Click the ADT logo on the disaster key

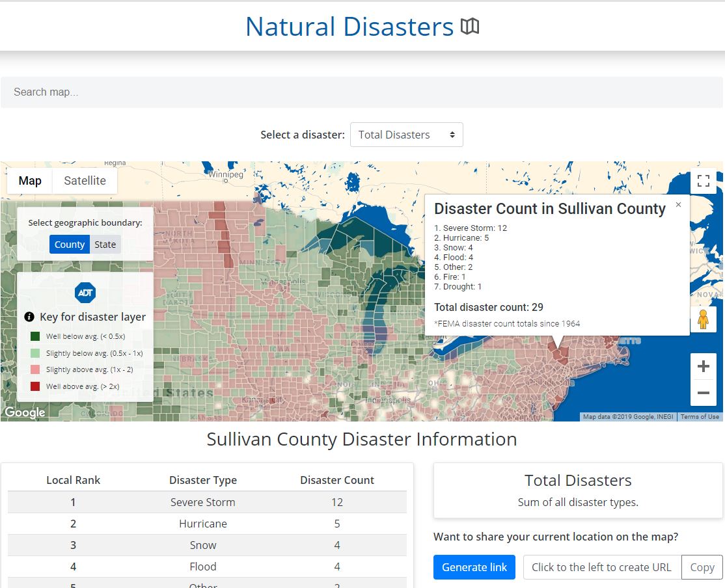click(85, 292)
